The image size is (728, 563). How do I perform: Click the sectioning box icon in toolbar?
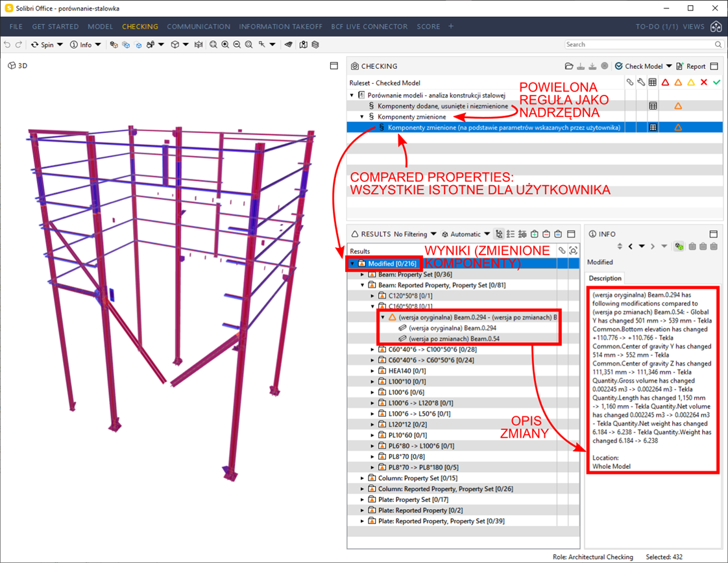199,45
